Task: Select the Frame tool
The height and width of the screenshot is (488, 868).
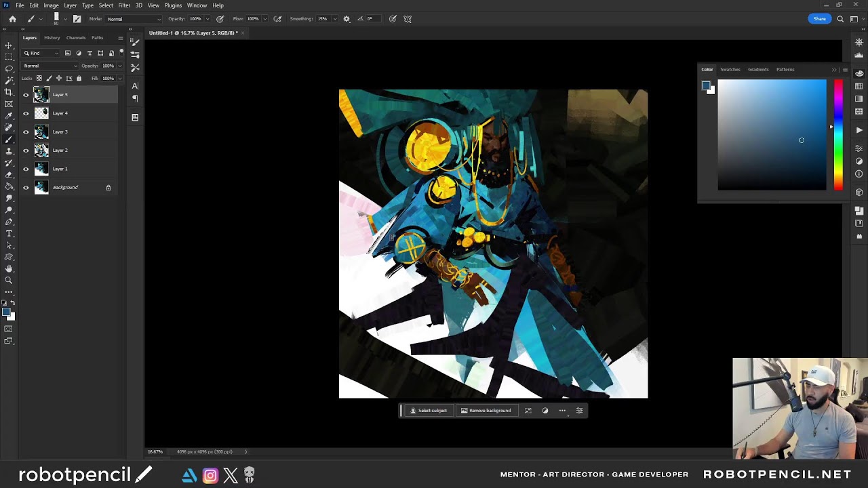Action: tap(9, 104)
